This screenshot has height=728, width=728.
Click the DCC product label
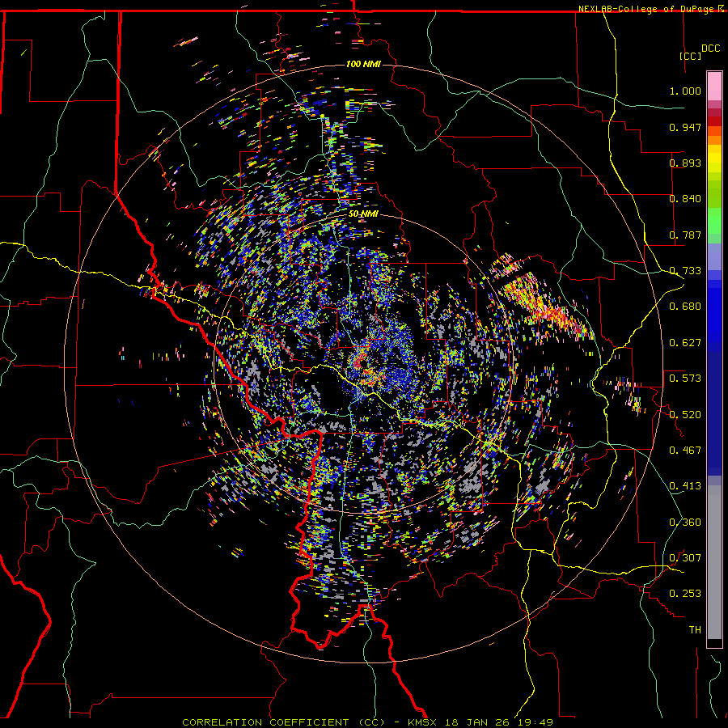710,49
